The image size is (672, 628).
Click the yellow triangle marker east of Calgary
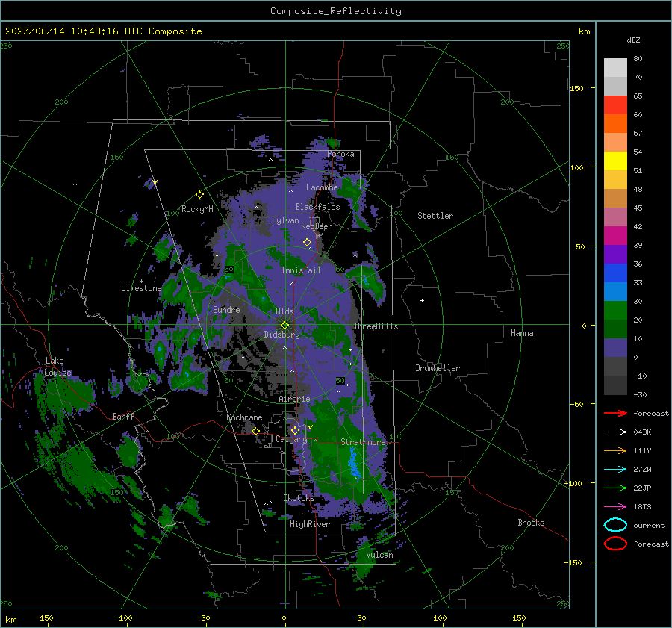pos(310,427)
